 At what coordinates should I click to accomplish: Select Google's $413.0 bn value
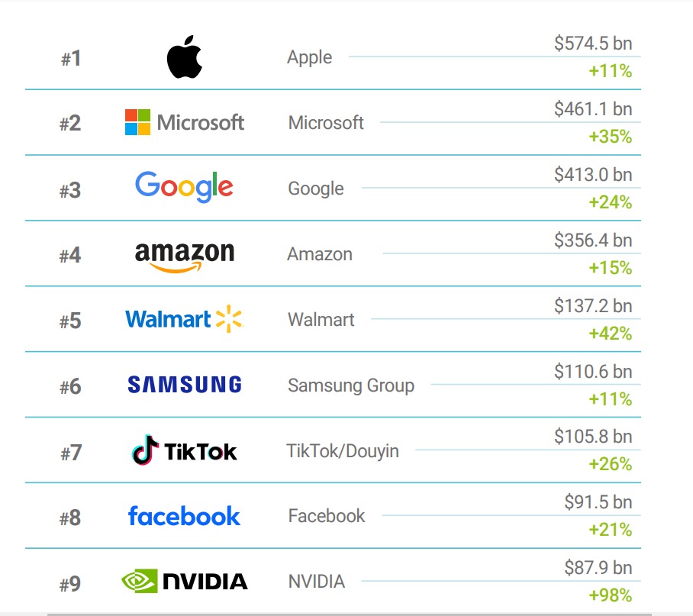593,175
